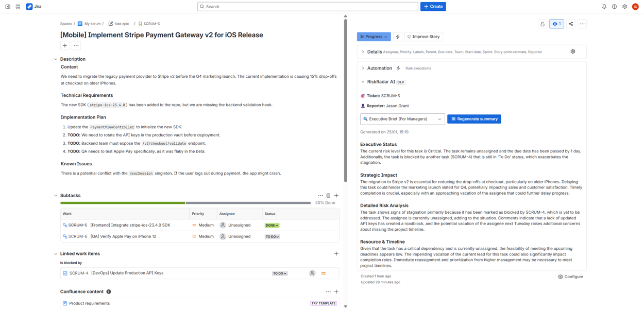Click the Share issue icon
The height and width of the screenshot is (309, 644).
571,24
